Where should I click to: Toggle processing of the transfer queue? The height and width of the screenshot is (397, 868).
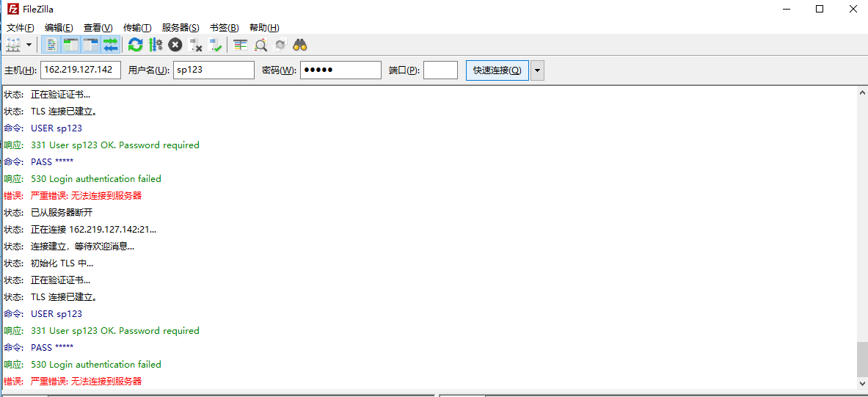coord(155,45)
